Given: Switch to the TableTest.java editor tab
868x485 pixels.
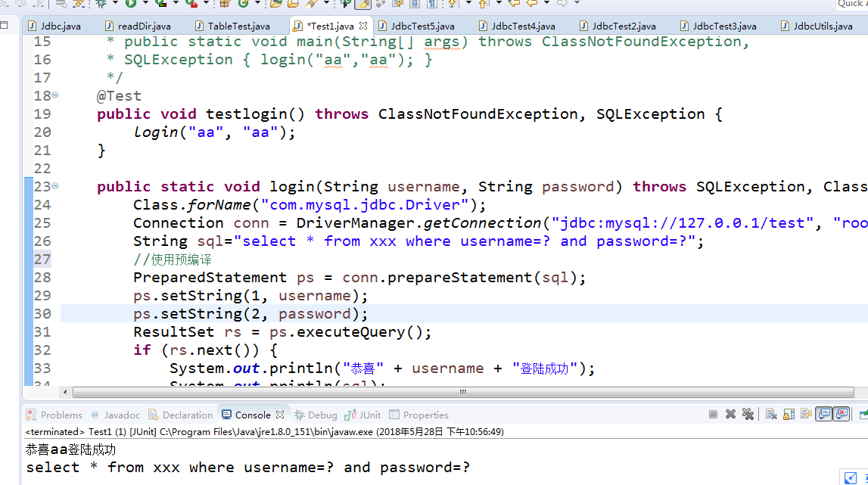Looking at the screenshot, I should click(232, 26).
